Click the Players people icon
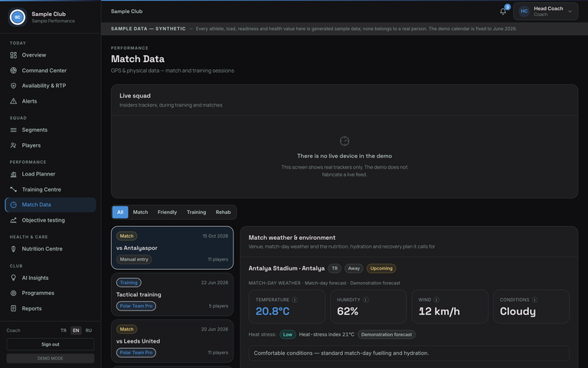Screen dimensions: 588x368 pos(14,146)
